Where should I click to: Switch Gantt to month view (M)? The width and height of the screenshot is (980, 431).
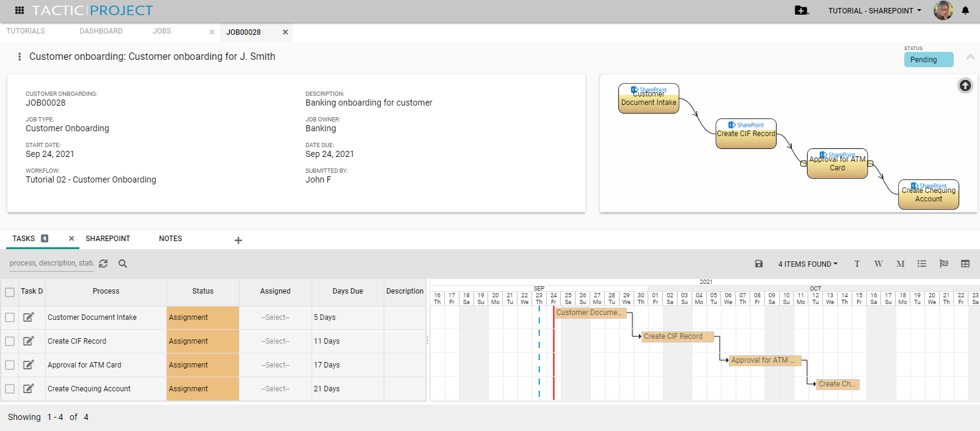[x=901, y=264]
